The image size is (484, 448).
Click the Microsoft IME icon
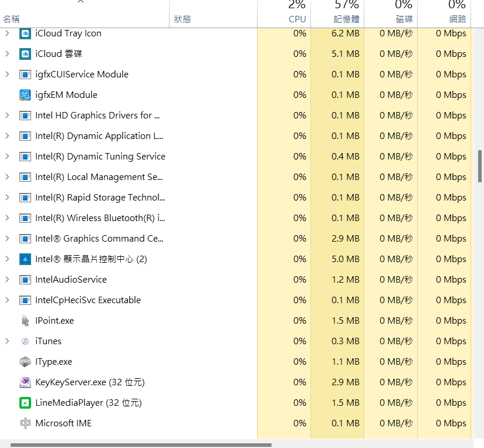[x=25, y=423]
